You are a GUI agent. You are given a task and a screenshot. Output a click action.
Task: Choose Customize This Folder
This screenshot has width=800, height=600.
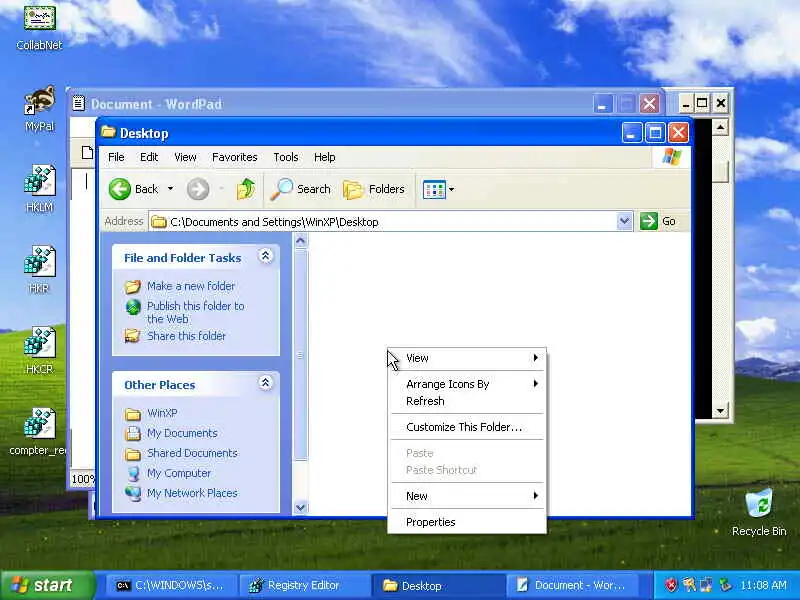467,427
